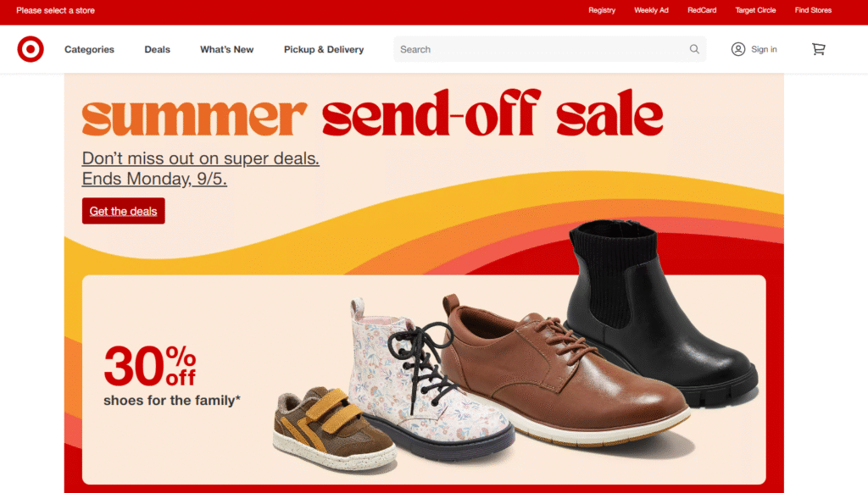868x493 pixels.
Task: Expand the What's New menu
Action: pyautogui.click(x=226, y=49)
